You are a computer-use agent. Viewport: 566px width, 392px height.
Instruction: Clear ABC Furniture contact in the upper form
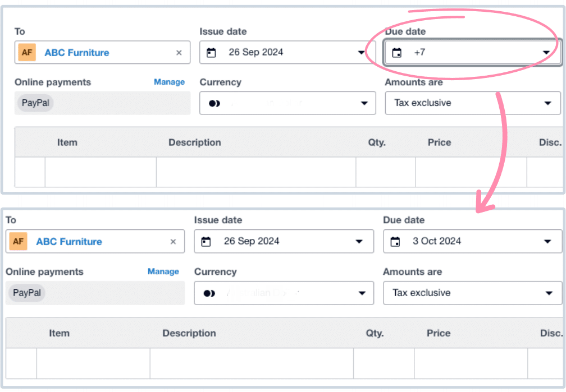tap(179, 53)
